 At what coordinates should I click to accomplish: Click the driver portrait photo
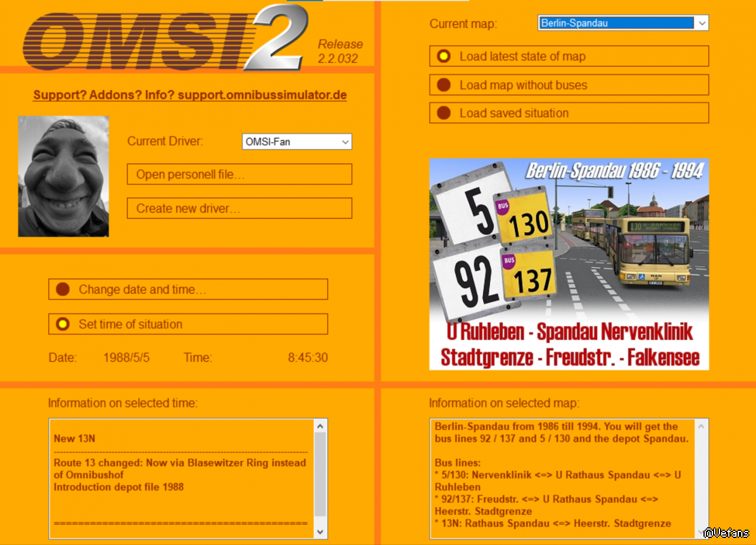(64, 176)
